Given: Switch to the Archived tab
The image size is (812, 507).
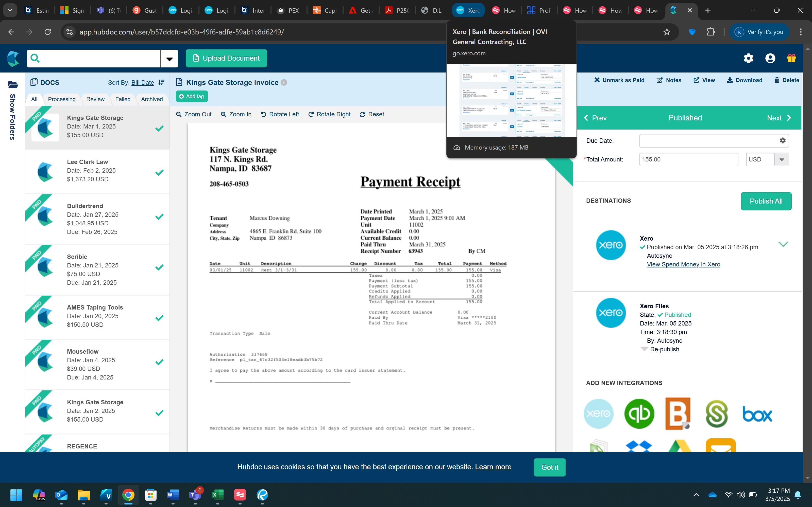Looking at the screenshot, I should (x=152, y=99).
